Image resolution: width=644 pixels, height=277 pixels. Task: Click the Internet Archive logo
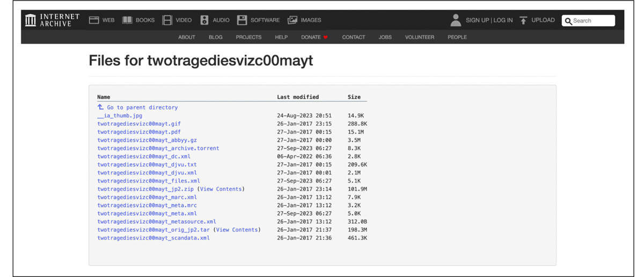pyautogui.click(x=52, y=20)
